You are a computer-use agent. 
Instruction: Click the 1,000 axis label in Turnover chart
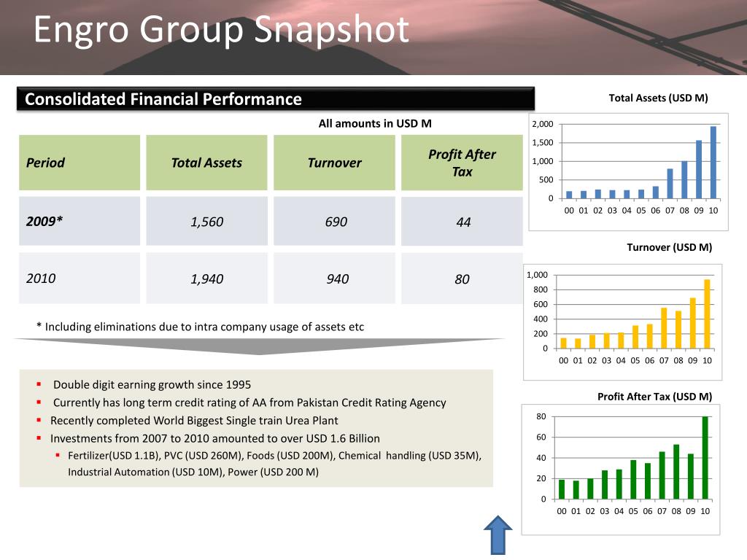pyautogui.click(x=537, y=275)
